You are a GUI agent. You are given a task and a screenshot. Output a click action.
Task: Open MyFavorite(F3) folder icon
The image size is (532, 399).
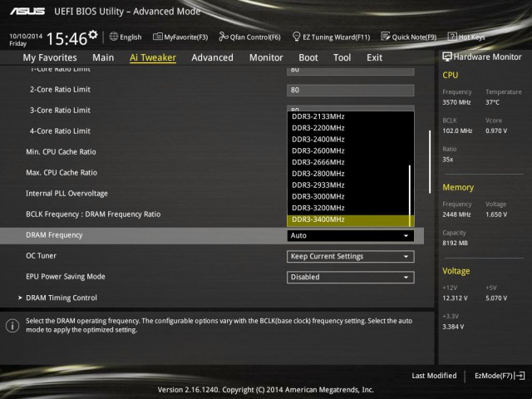click(x=157, y=37)
